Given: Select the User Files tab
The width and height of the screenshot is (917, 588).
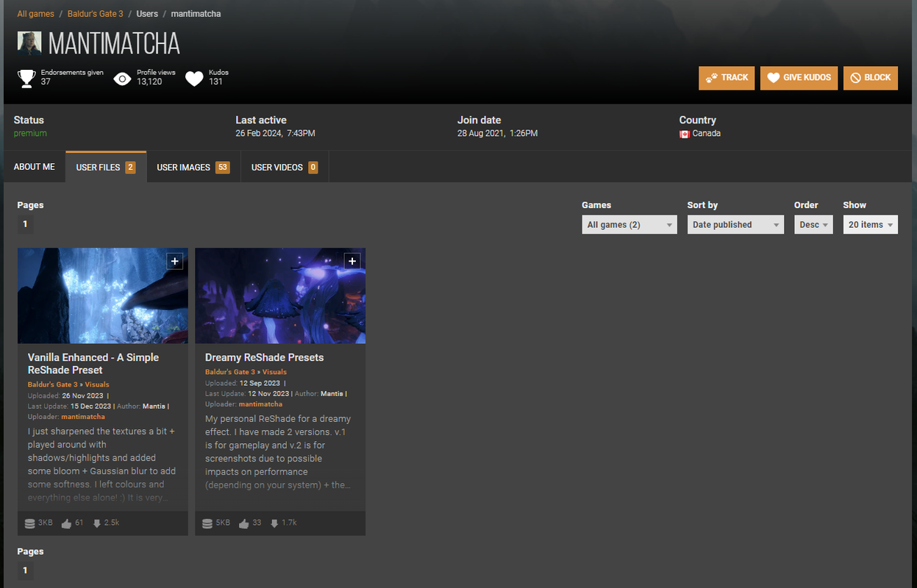Looking at the screenshot, I should click(x=106, y=167).
